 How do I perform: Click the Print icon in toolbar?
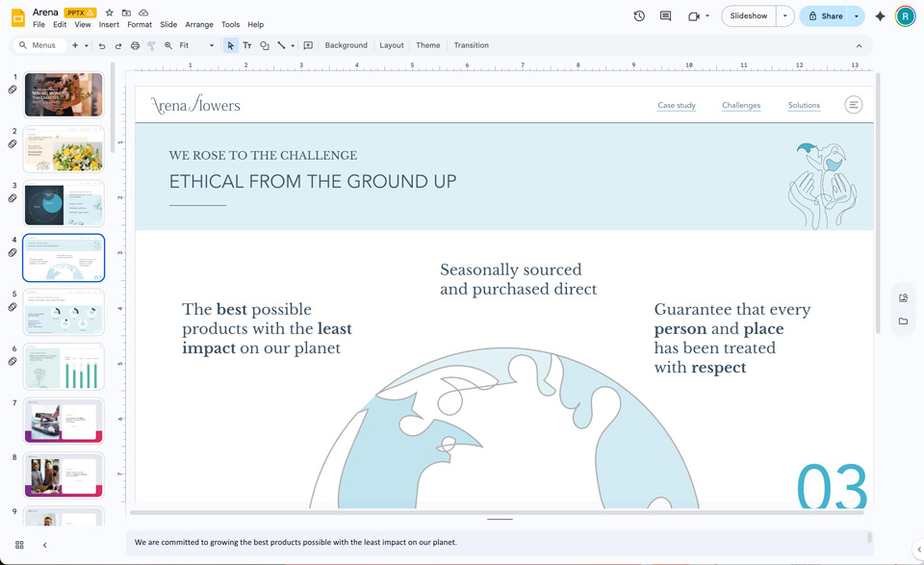point(135,45)
